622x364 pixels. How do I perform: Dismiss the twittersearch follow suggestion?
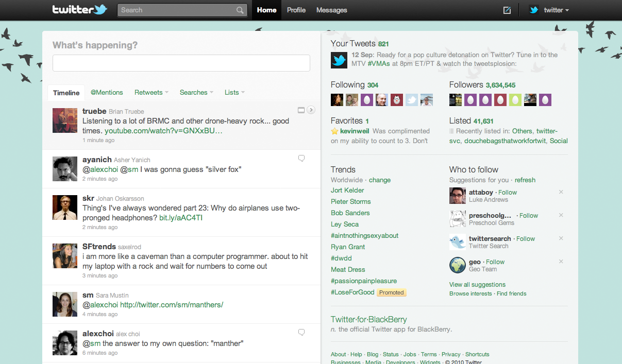[x=561, y=238]
